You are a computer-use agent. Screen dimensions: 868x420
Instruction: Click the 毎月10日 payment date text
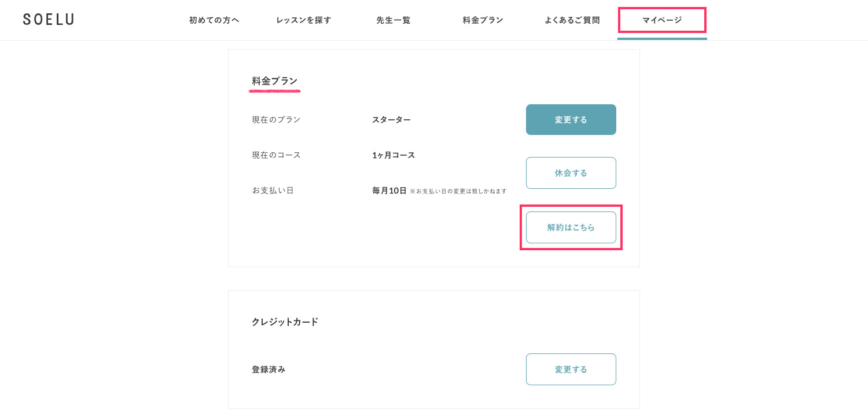(x=389, y=191)
